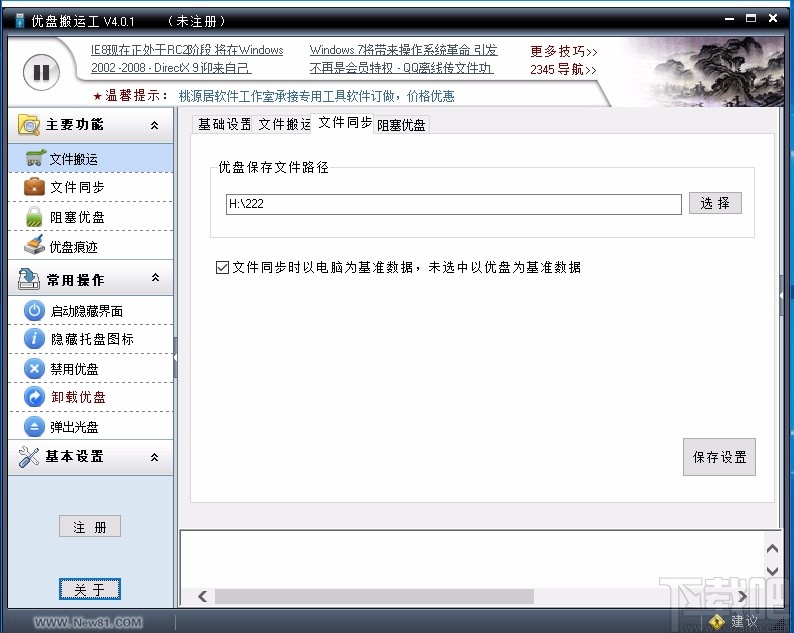Image resolution: width=794 pixels, height=633 pixels.
Task: Click the log scroll right arrow
Action: 742,596
